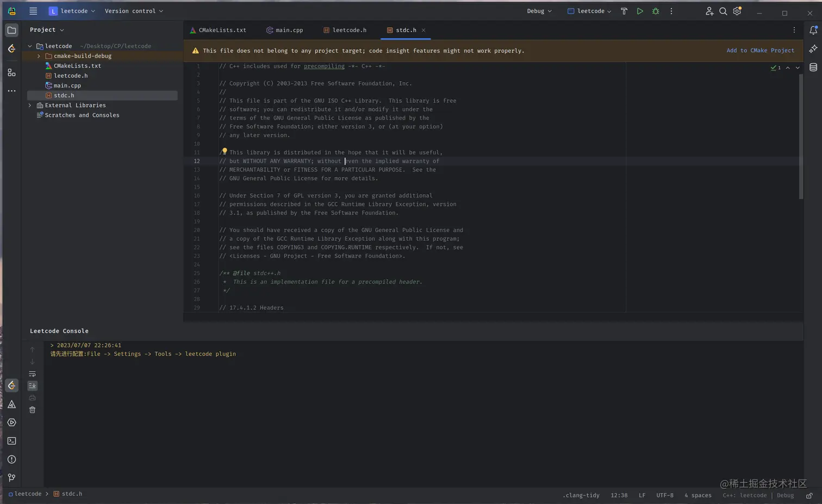Show more tool windows ellipsis
822x504 pixels.
pyautogui.click(x=11, y=91)
